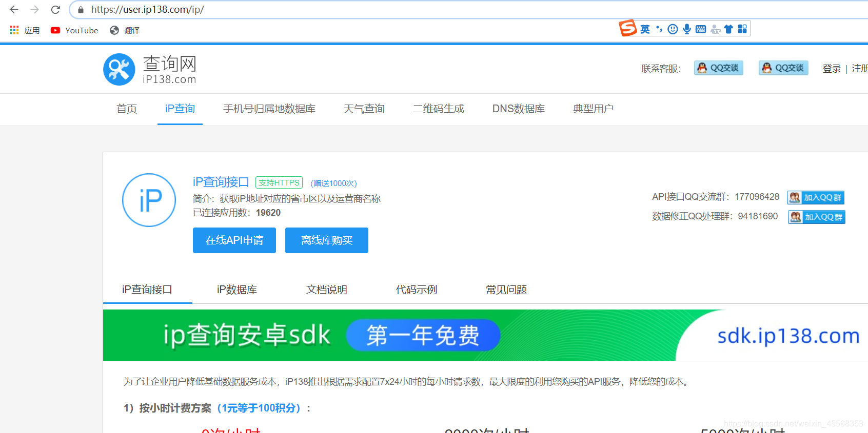Click the second QQ交谈 support button

click(x=783, y=68)
